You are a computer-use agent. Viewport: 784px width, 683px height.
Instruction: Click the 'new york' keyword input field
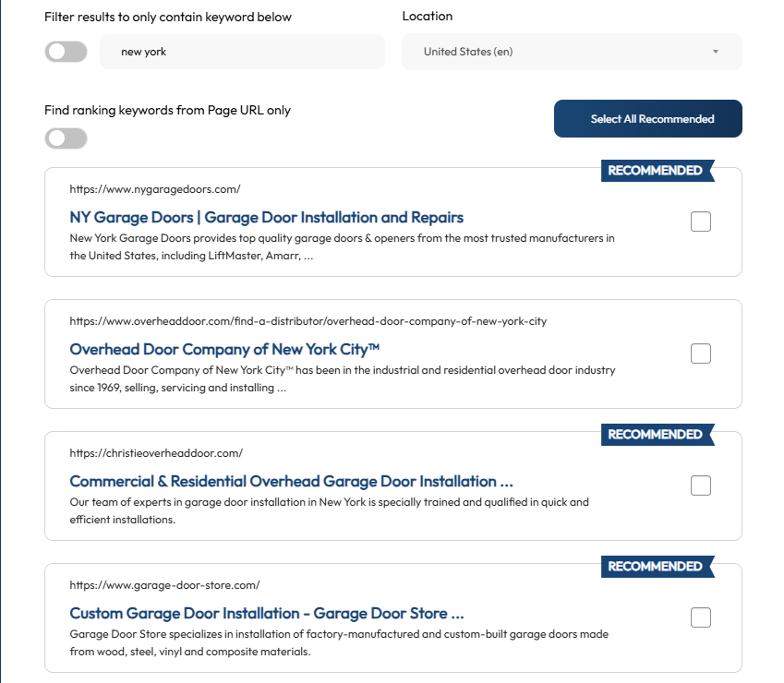[243, 52]
